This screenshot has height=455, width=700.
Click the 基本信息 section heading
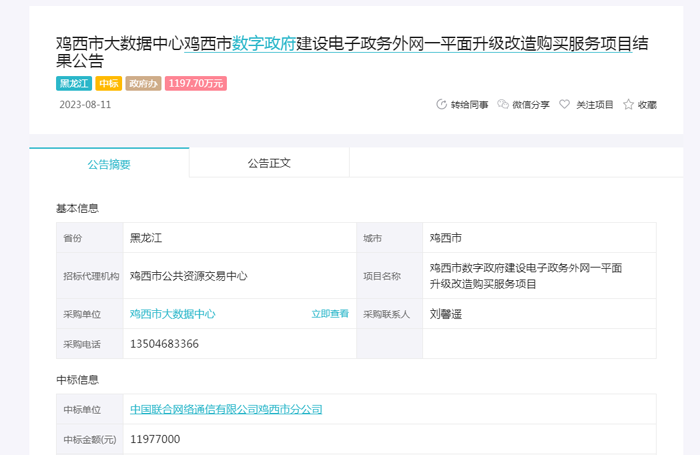tap(77, 209)
